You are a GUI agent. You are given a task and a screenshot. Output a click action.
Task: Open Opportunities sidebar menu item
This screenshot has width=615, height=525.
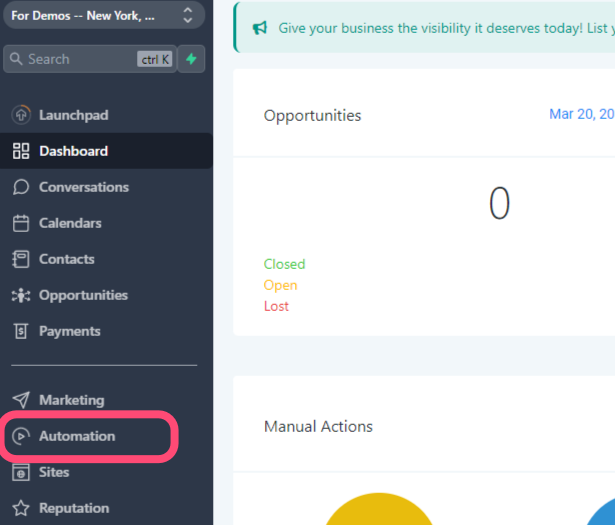coord(106,295)
